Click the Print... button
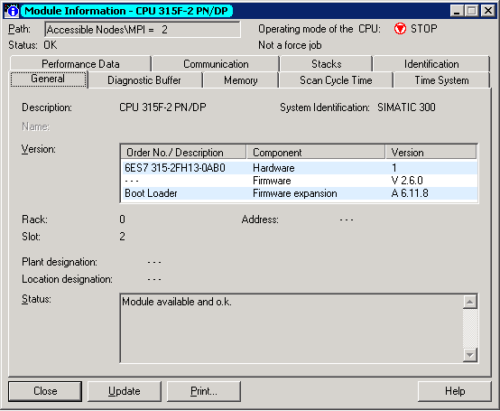The image size is (500, 411). [x=204, y=391]
